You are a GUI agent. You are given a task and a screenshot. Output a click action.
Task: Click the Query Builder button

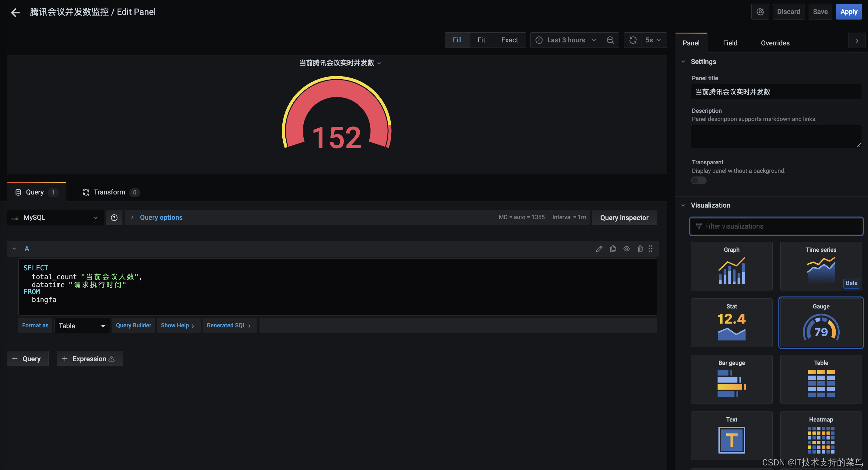click(x=133, y=325)
